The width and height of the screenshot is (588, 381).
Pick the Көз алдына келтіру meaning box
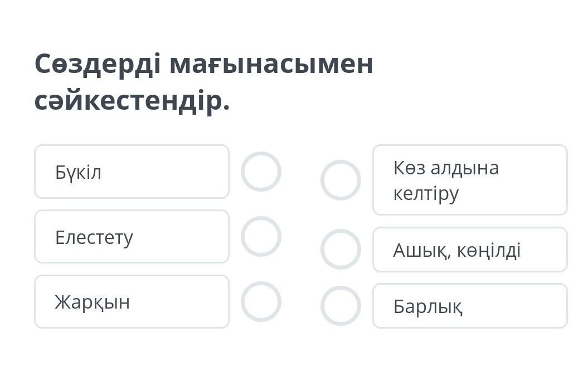pyautogui.click(x=470, y=180)
